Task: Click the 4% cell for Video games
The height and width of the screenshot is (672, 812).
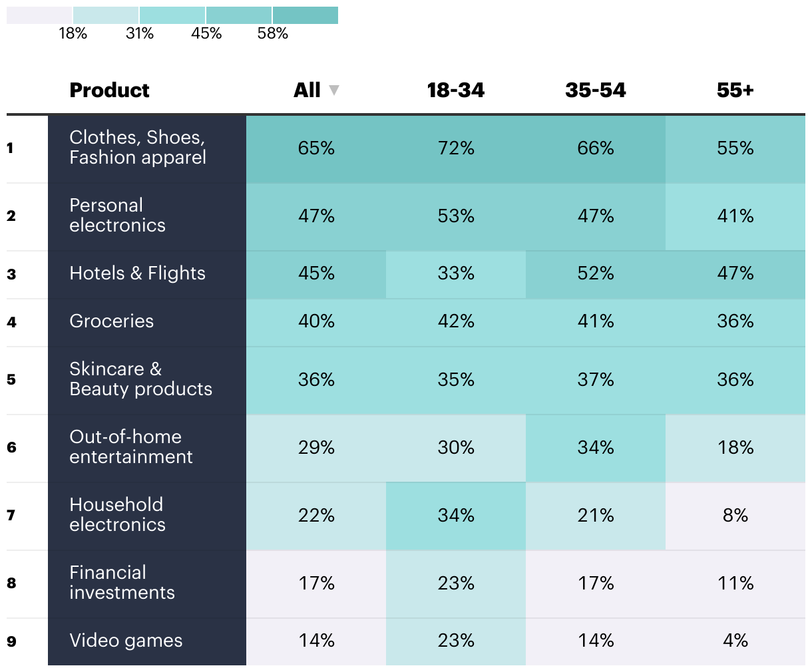Action: tap(735, 641)
